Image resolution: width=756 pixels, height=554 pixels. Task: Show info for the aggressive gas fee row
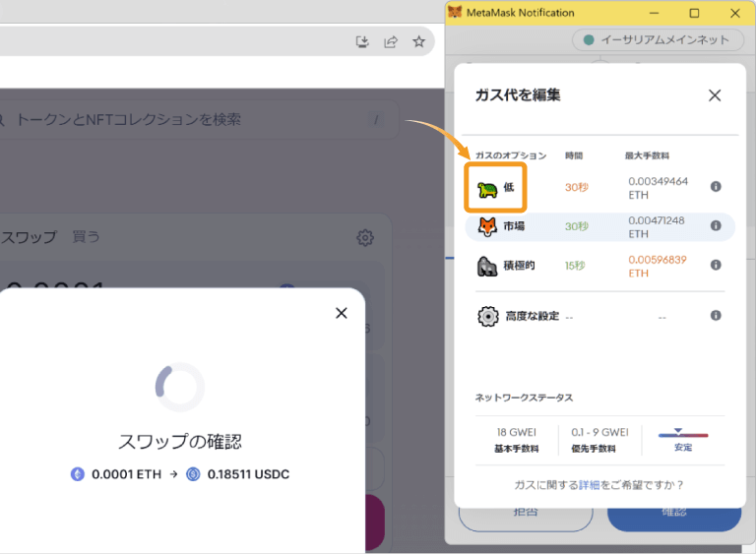pos(716,265)
